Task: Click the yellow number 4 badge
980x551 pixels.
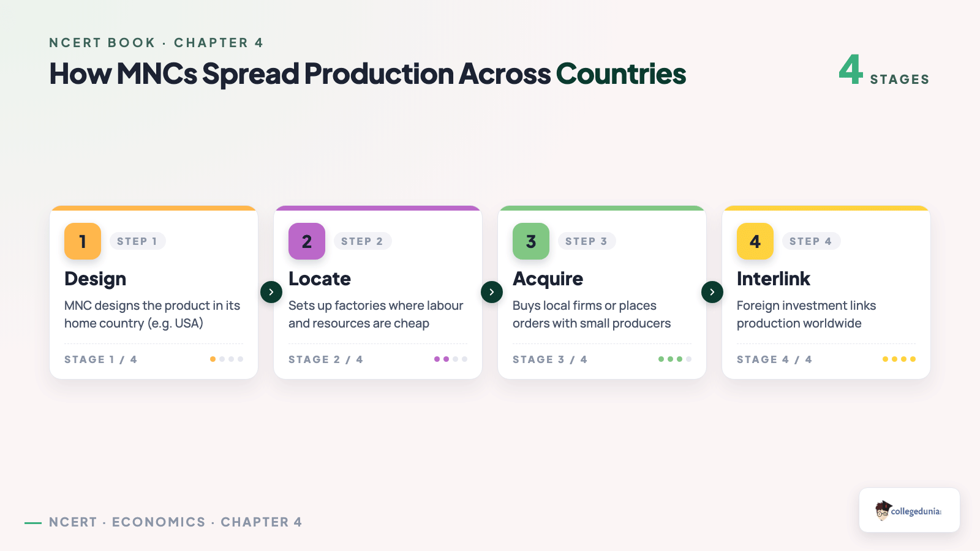Action: tap(755, 241)
